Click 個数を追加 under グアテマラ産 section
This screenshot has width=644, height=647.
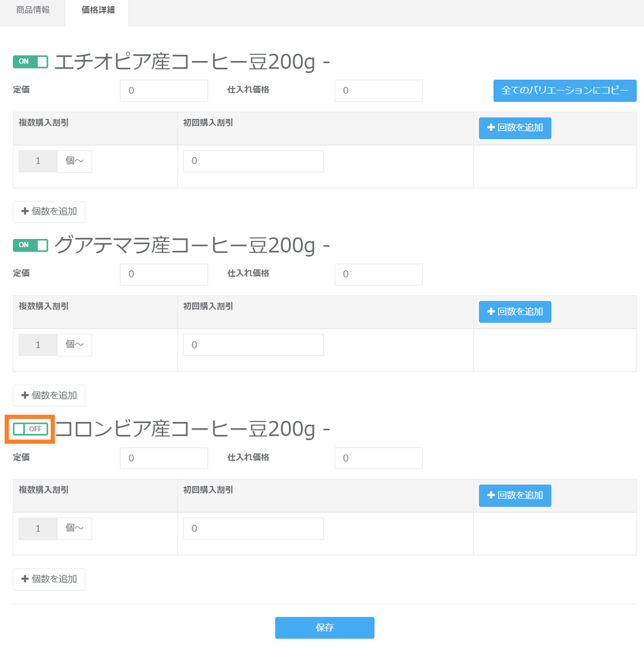pyautogui.click(x=49, y=395)
